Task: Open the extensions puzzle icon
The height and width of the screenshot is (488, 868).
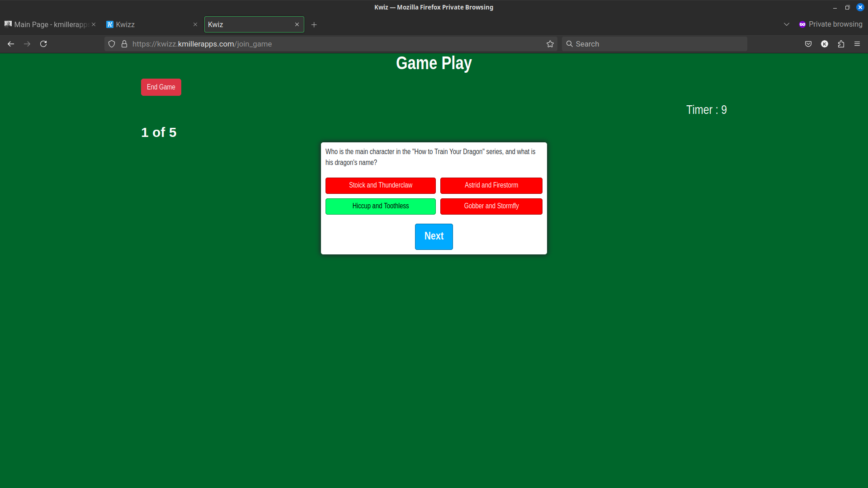Action: 841,44
